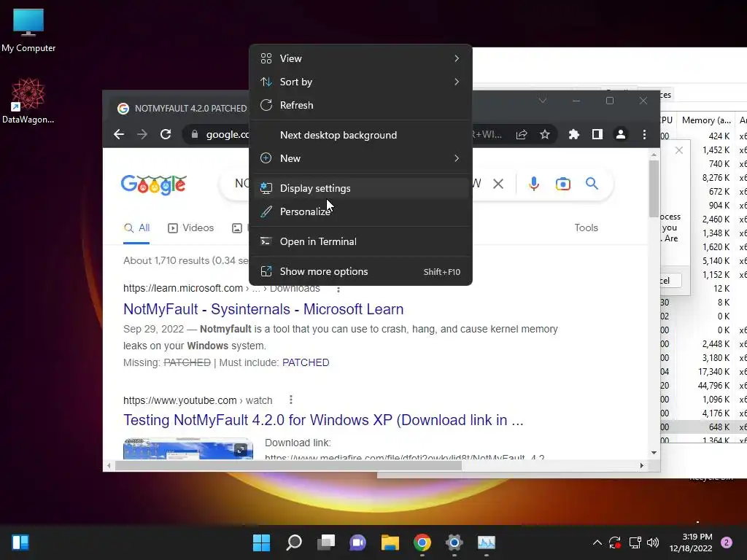The image size is (747, 560).
Task: Open Chrome three-dot menu
Action: point(644,135)
